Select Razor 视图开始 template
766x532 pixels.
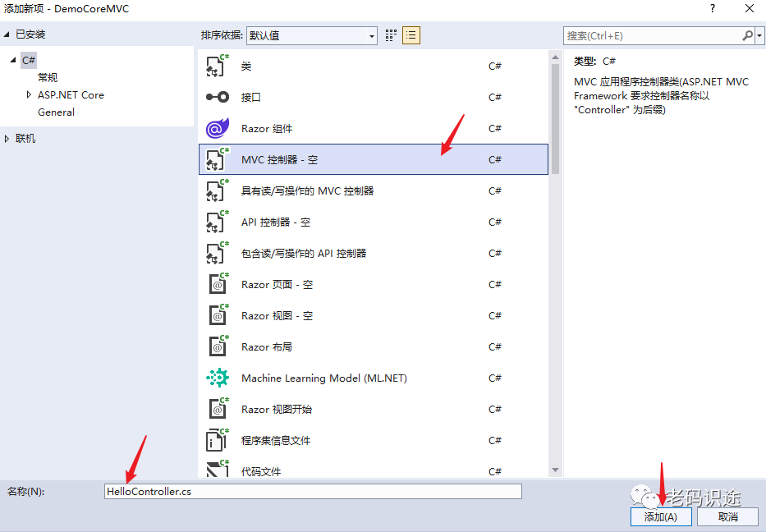374,410
